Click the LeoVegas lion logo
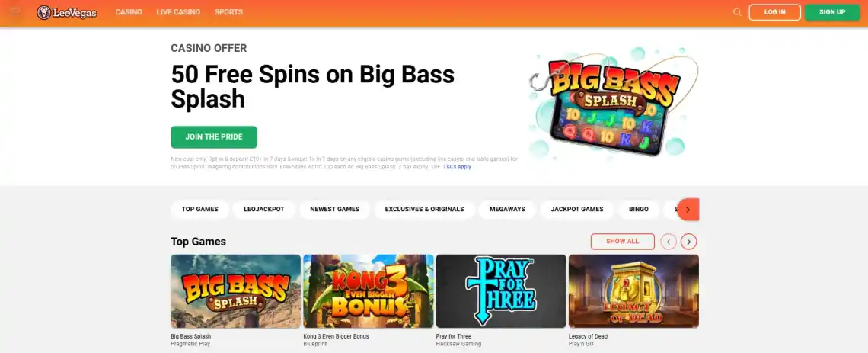The width and height of the screenshot is (868, 353). (67, 12)
